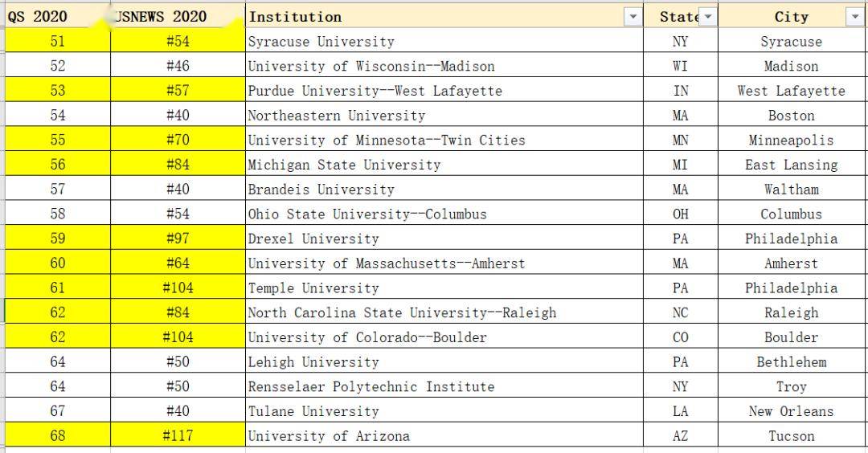Click the Syracuse University cell

coord(321,42)
